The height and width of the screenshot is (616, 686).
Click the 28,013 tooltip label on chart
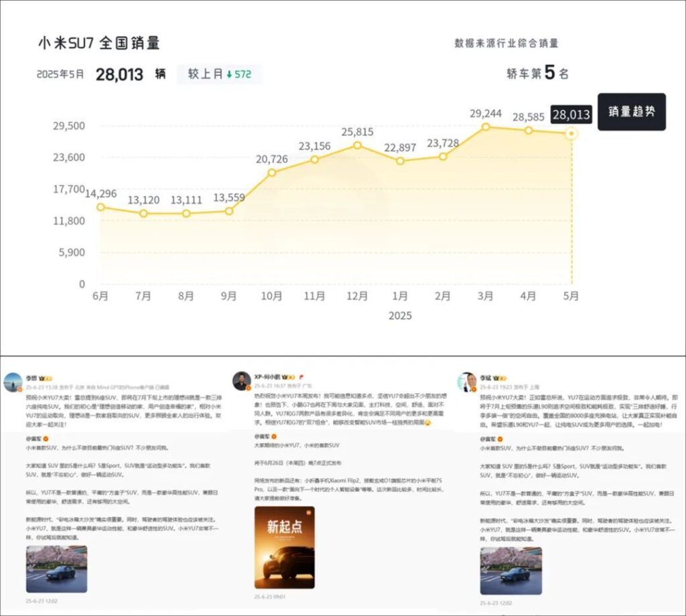(x=571, y=114)
